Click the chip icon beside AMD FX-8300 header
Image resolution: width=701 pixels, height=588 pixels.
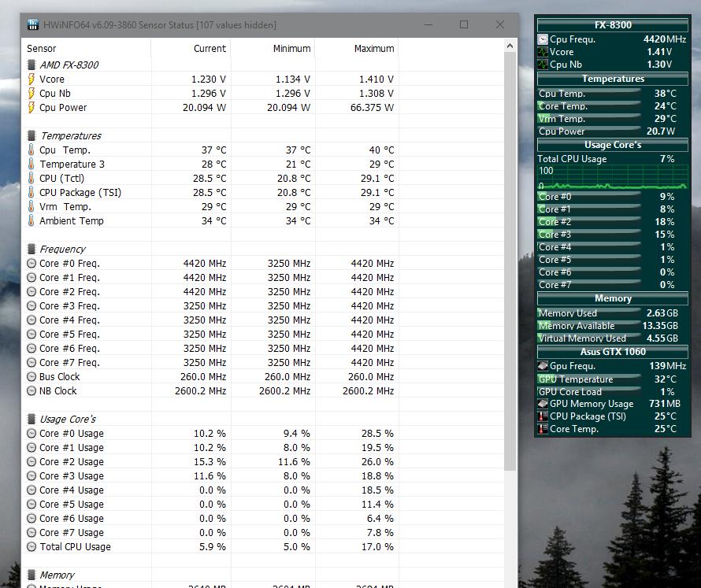tap(32, 65)
